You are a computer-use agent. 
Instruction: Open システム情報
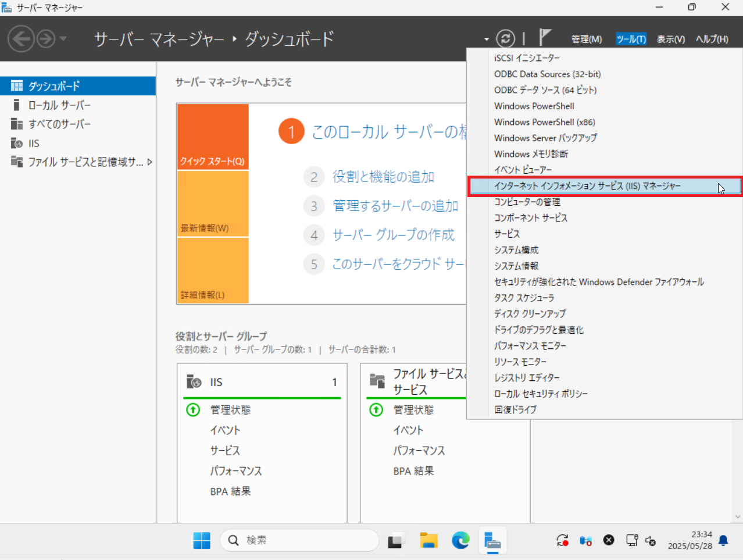[605, 266]
